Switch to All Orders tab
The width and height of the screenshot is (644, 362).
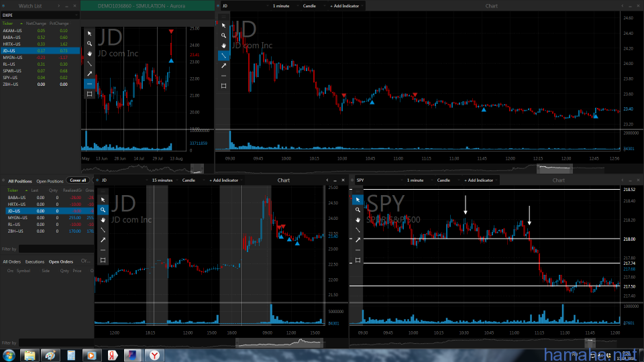coord(12,261)
